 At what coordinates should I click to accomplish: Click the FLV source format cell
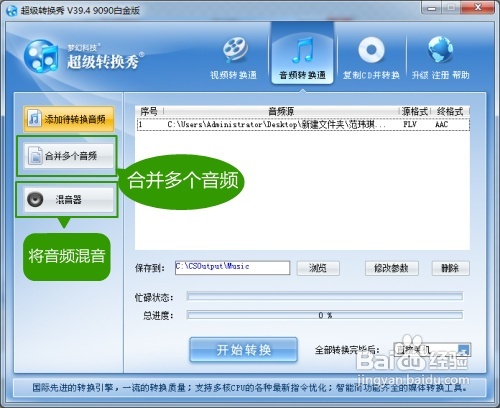coord(410,125)
